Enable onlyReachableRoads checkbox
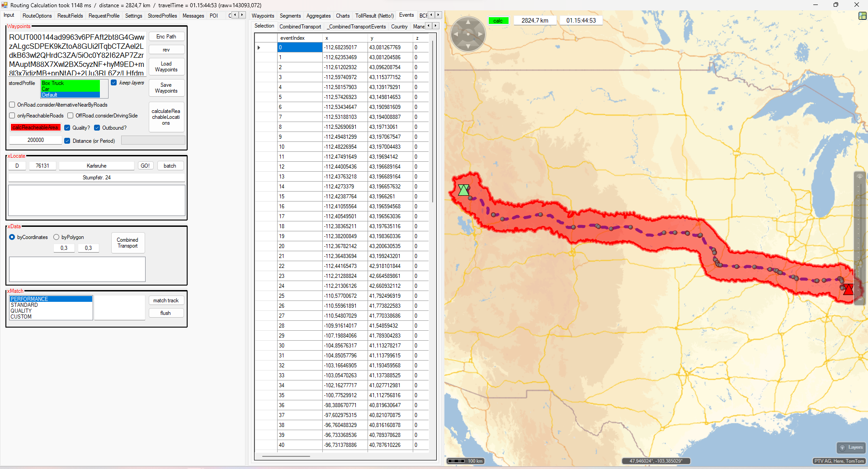Viewport: 868px width, 469px height. click(12, 116)
